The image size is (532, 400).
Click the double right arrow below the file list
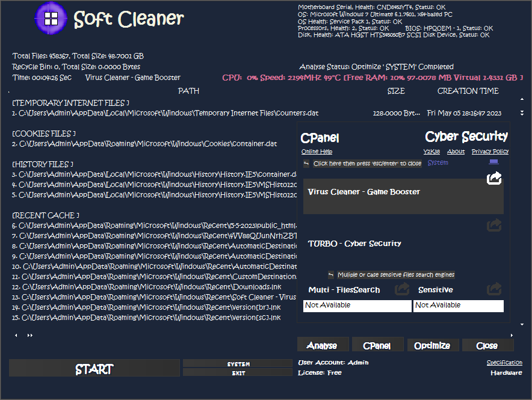point(30,335)
